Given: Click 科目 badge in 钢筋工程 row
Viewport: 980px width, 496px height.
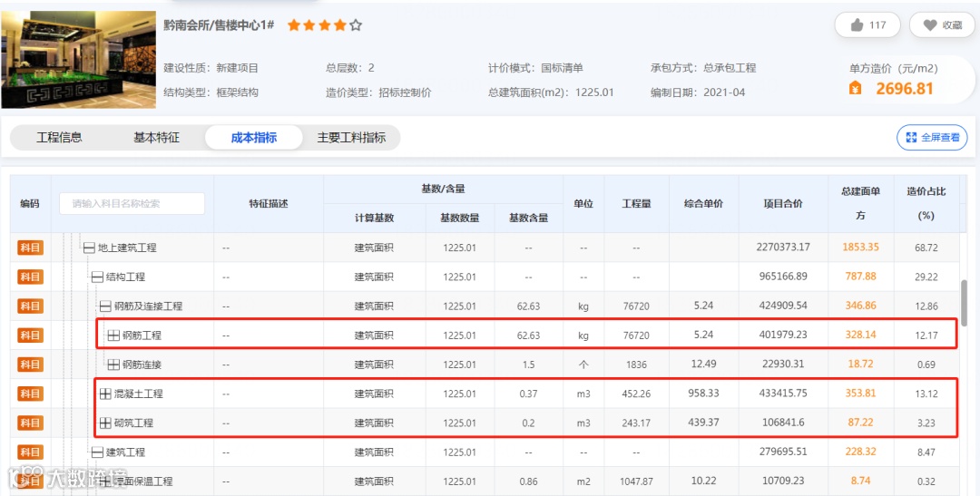Looking at the screenshot, I should (x=29, y=335).
